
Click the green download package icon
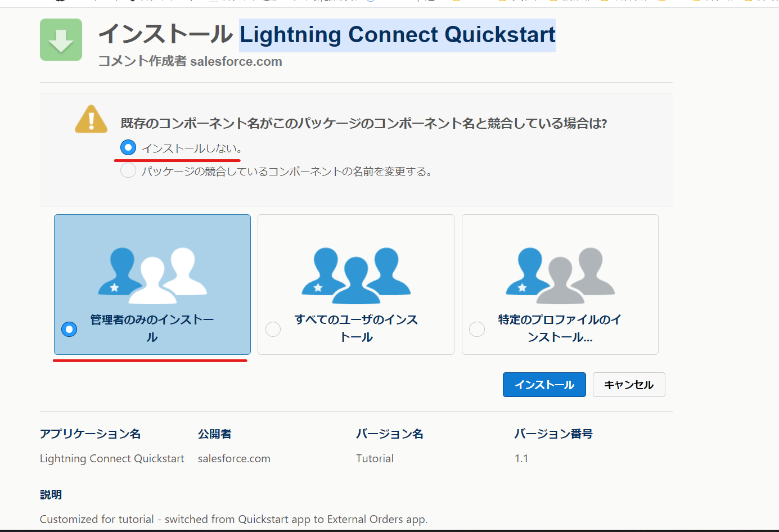click(61, 39)
